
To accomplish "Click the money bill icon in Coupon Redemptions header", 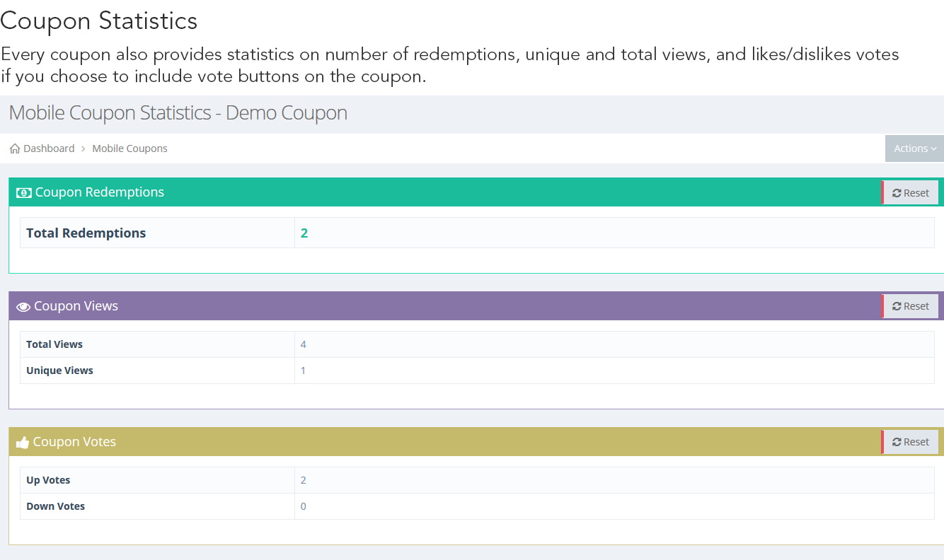I will (x=24, y=192).
